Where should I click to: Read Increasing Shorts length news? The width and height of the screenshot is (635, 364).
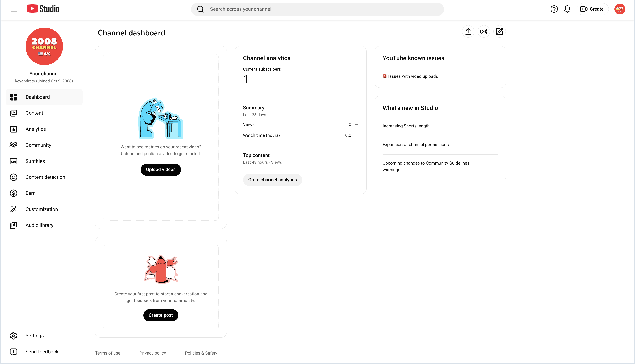[406, 126]
